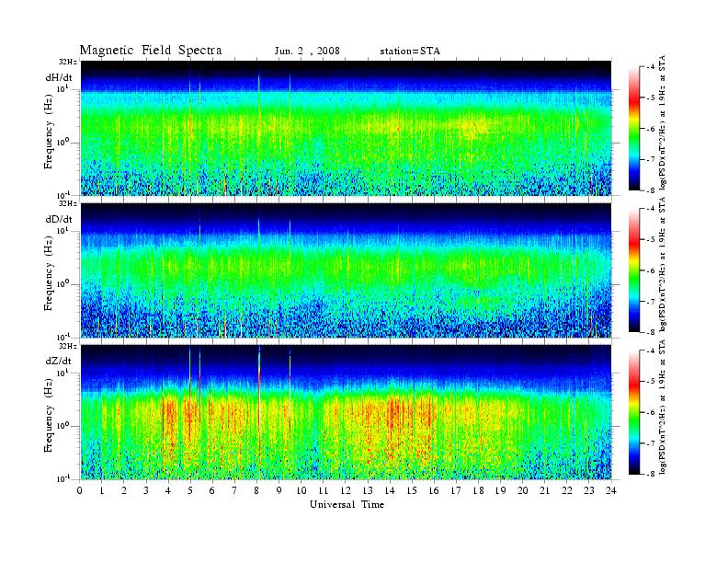Click the dZ/dt panel color scale bar
Screen dimensions: 728x563
(633, 412)
